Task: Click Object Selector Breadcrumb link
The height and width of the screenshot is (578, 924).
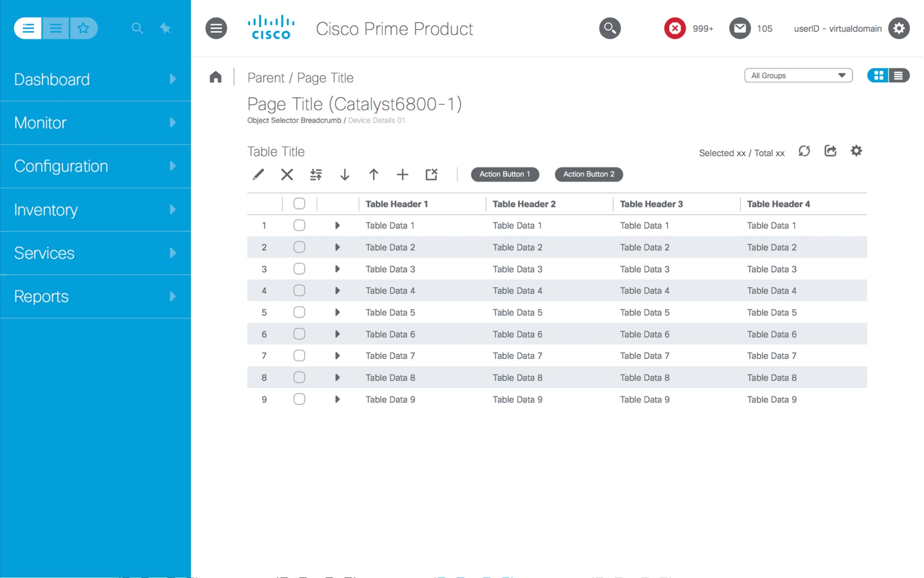Action: (294, 120)
